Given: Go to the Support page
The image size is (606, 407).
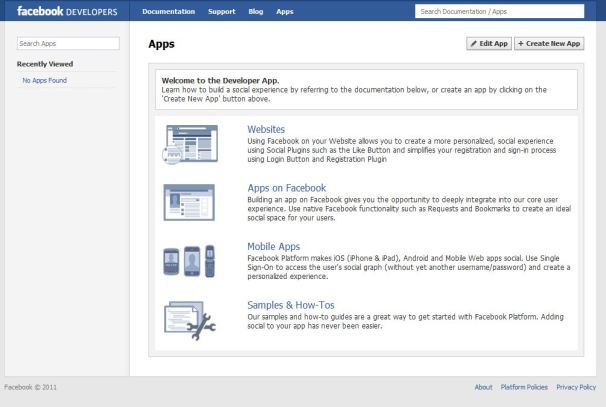Looking at the screenshot, I should (x=221, y=12).
